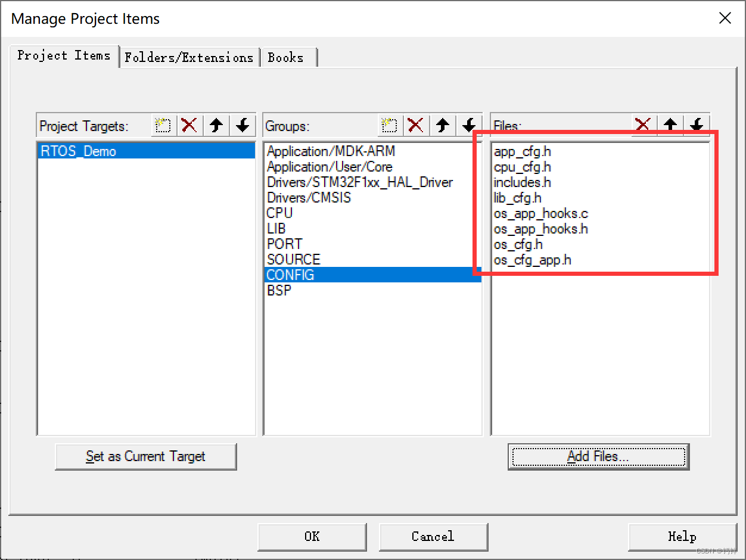Move selected group up
The height and width of the screenshot is (560, 746).
442,125
